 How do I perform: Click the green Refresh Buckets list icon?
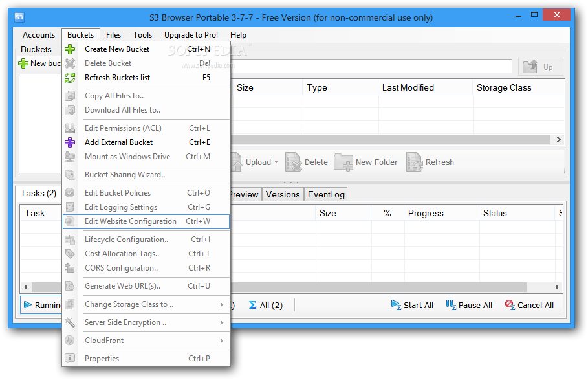pyautogui.click(x=70, y=78)
